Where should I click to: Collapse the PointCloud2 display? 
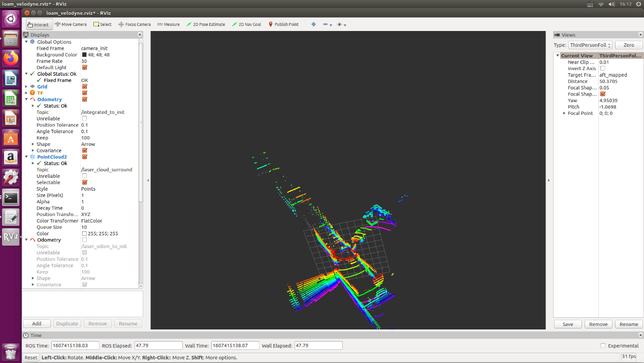tap(26, 157)
